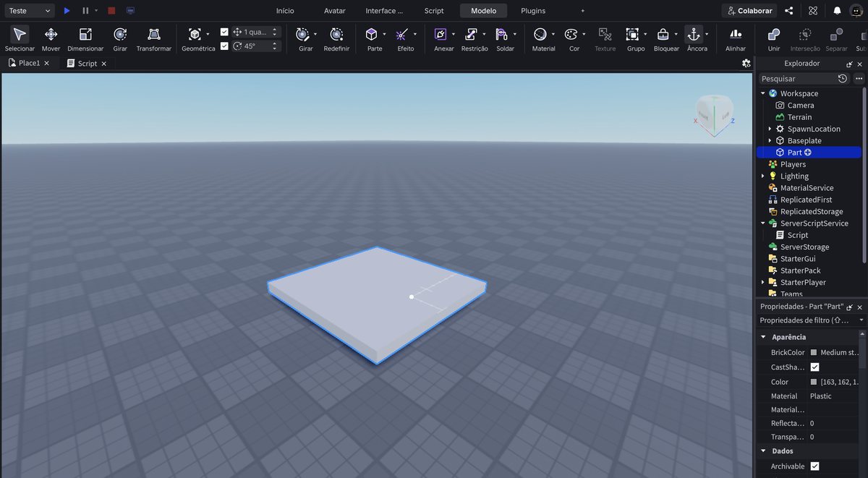Open the share icon next to Colaborar
Viewport: 868px width, 478px height.
click(789, 11)
